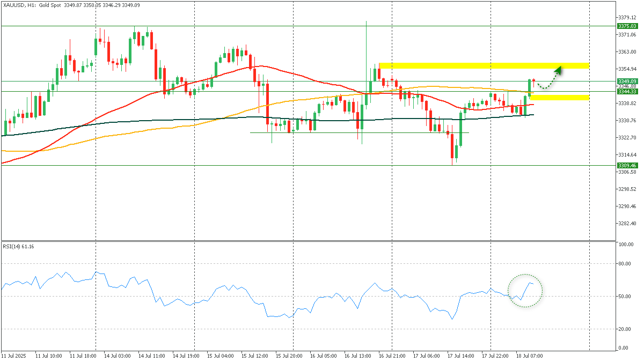The width and height of the screenshot is (644, 362).
Task: Click the 16 Jul 21:00 time label
Action: [392, 356]
